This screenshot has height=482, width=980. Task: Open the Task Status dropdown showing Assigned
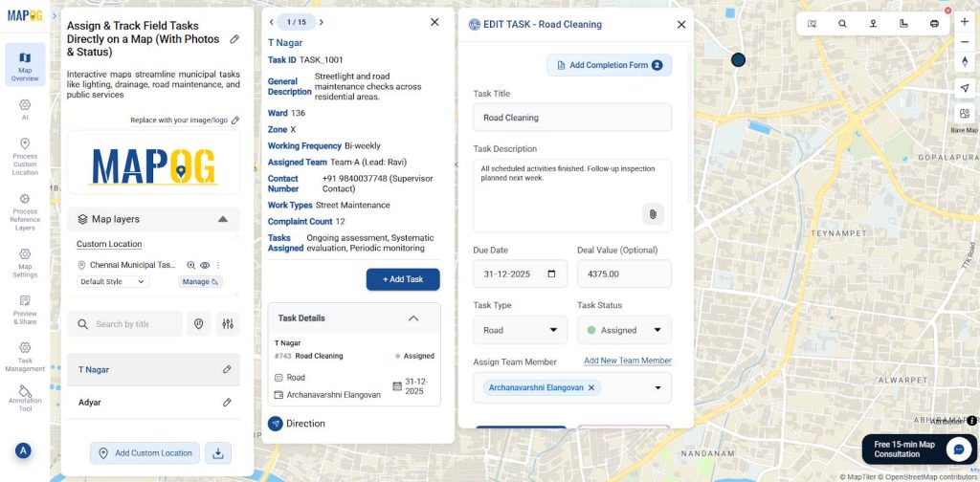click(624, 330)
